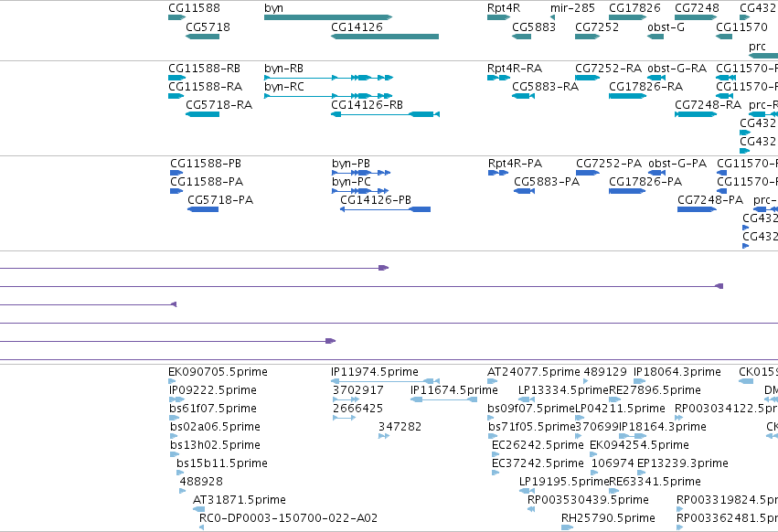This screenshot has width=778, height=532.
Task: Click the RH25790.5prime EST label
Action: tap(608, 518)
